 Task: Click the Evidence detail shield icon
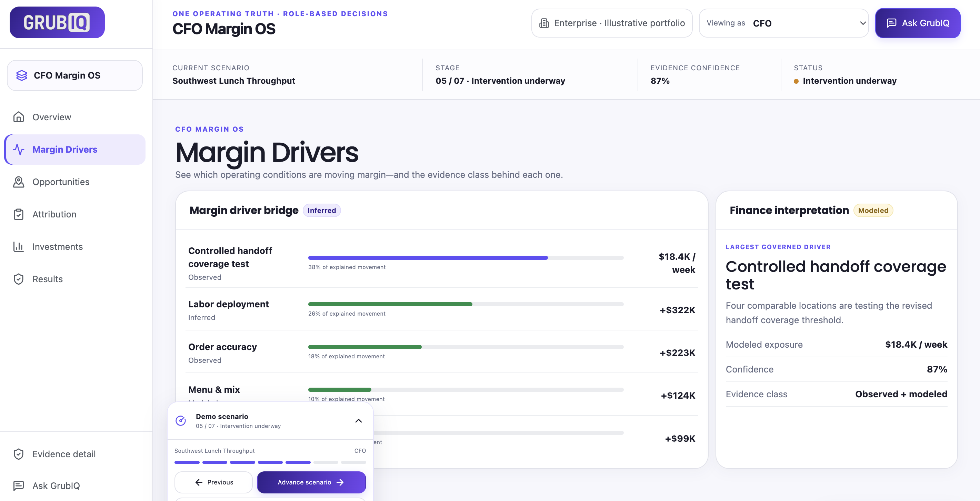(18, 454)
